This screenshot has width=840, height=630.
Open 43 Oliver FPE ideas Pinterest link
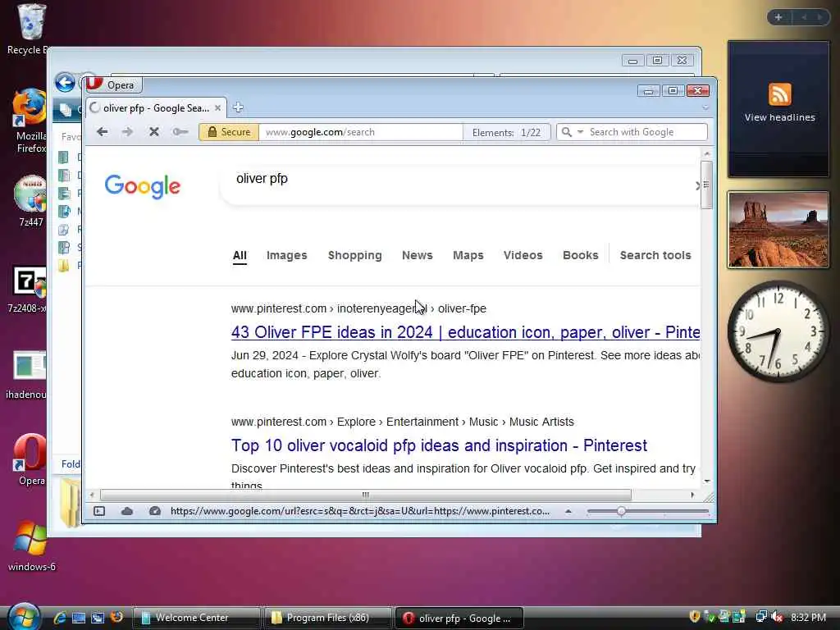pos(466,332)
